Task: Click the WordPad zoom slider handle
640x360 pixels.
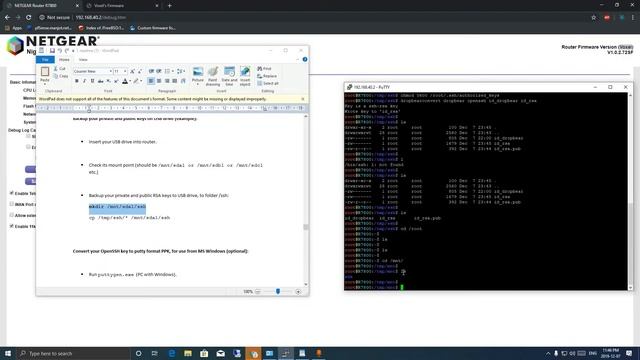Action: (x=278, y=291)
